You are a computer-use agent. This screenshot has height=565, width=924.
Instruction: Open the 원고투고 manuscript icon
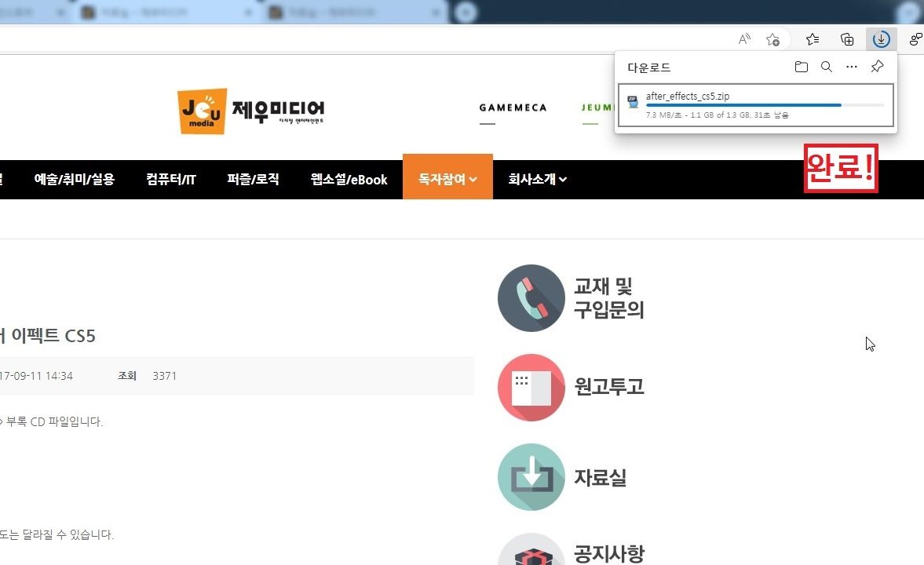(x=531, y=388)
